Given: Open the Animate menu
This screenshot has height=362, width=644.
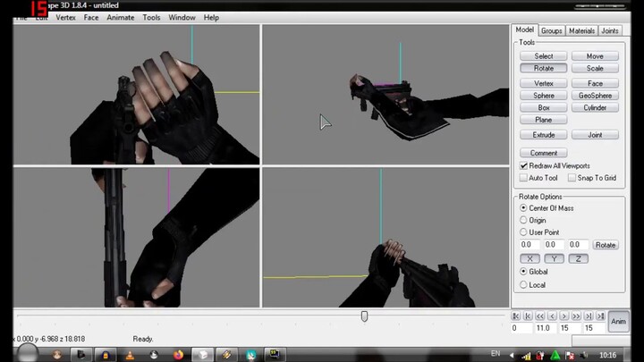Looking at the screenshot, I should point(121,18).
